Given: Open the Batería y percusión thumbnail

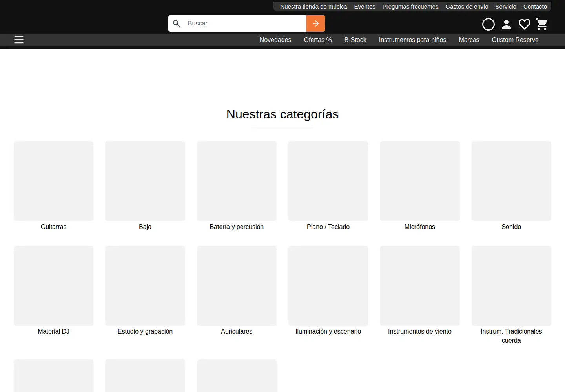Looking at the screenshot, I should [237, 181].
